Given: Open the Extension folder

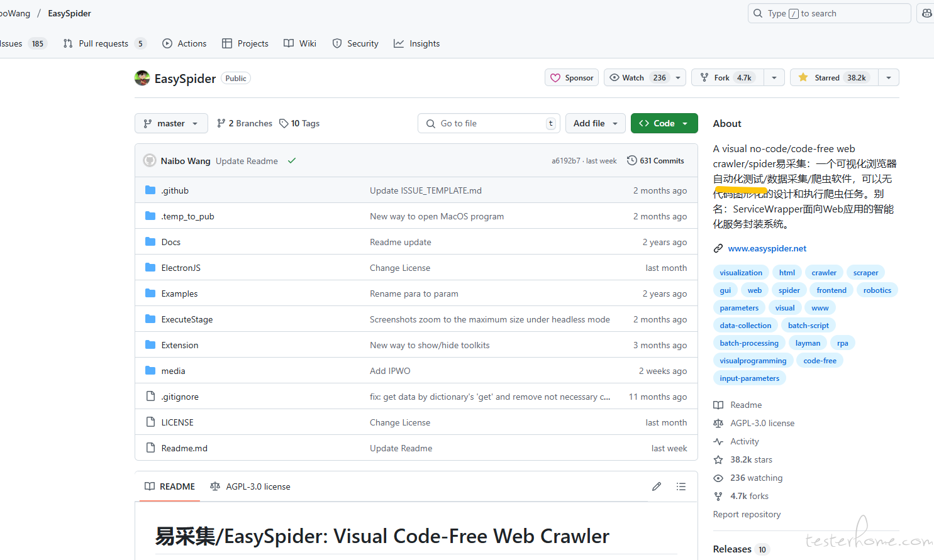Looking at the screenshot, I should tap(180, 345).
